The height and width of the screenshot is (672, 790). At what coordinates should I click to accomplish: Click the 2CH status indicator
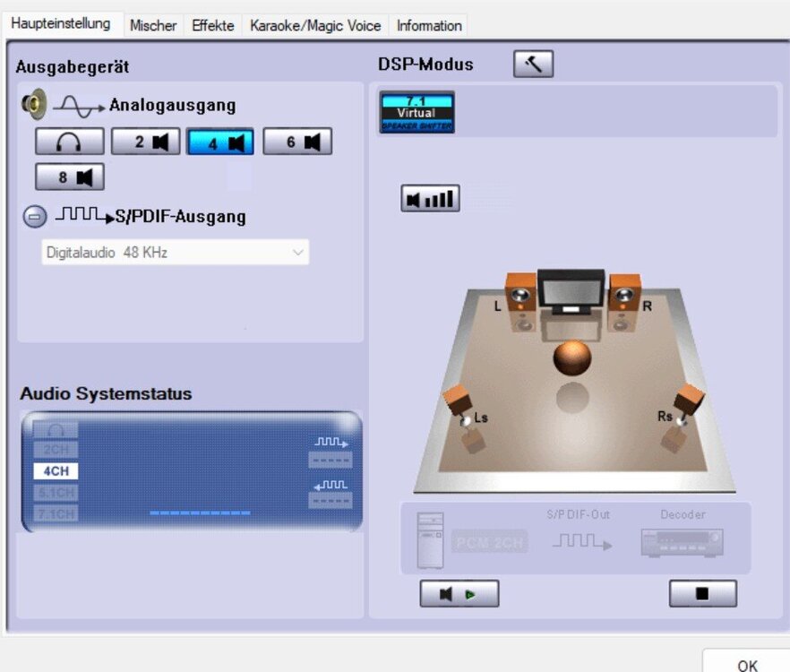[56, 450]
